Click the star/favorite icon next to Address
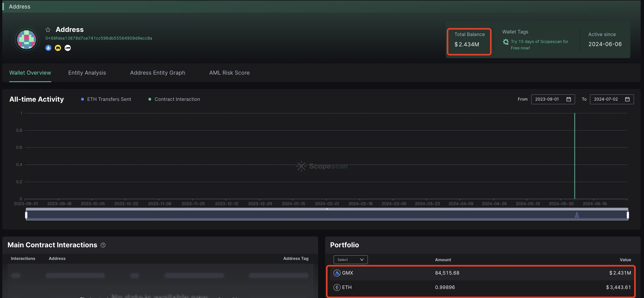The width and height of the screenshot is (644, 298). pos(48,29)
